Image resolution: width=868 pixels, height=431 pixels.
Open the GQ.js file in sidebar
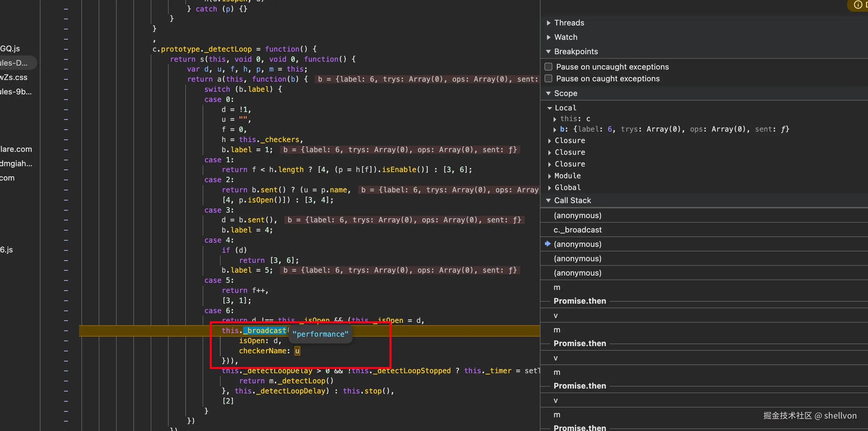pos(10,49)
